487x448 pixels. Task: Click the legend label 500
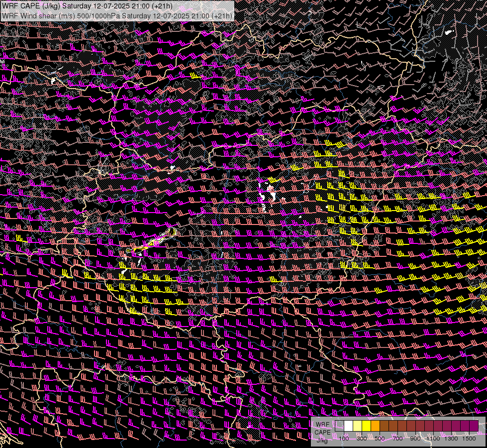coord(380,439)
